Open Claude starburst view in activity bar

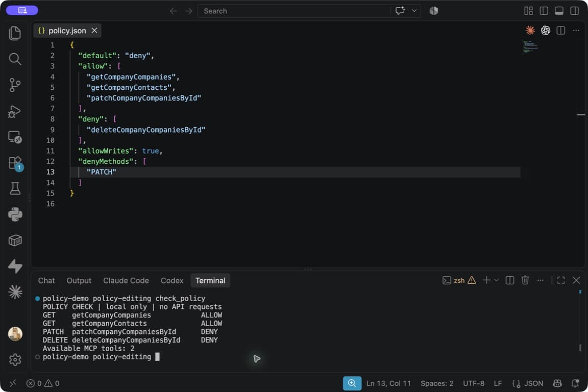pos(15,292)
